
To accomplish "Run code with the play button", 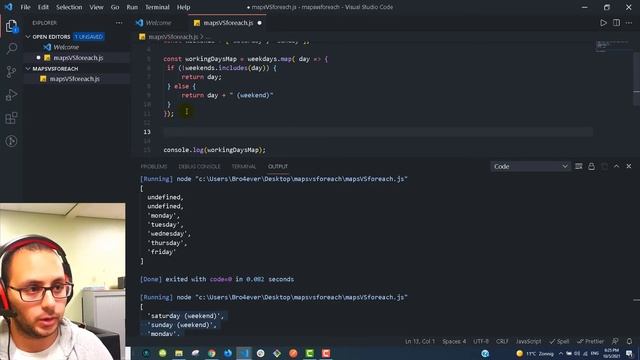I will click(603, 23).
